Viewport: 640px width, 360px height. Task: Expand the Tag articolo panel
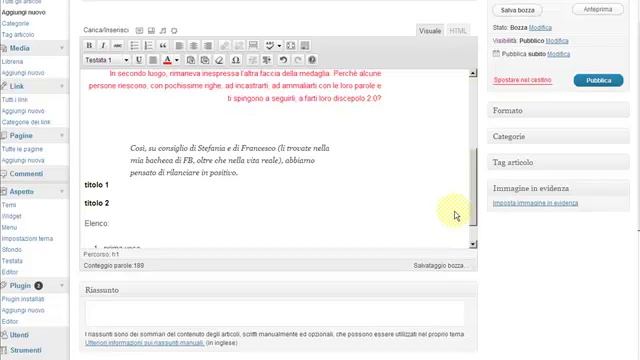[558, 162]
